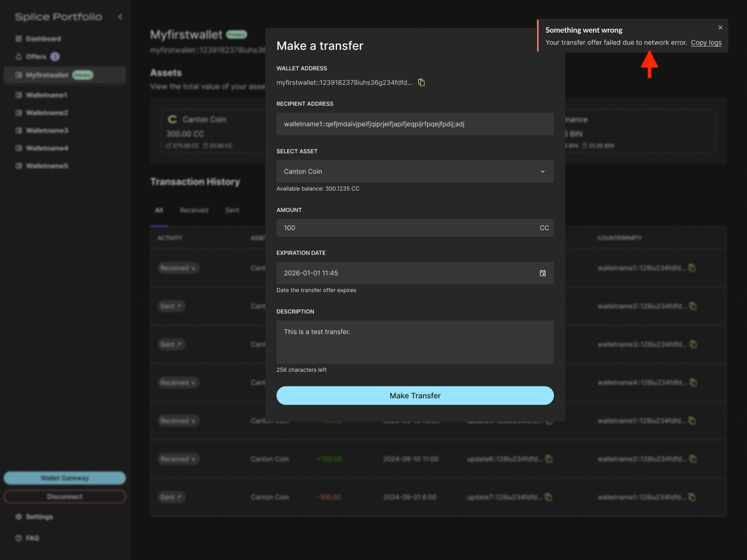Click the Make Transfer button

pos(415,396)
